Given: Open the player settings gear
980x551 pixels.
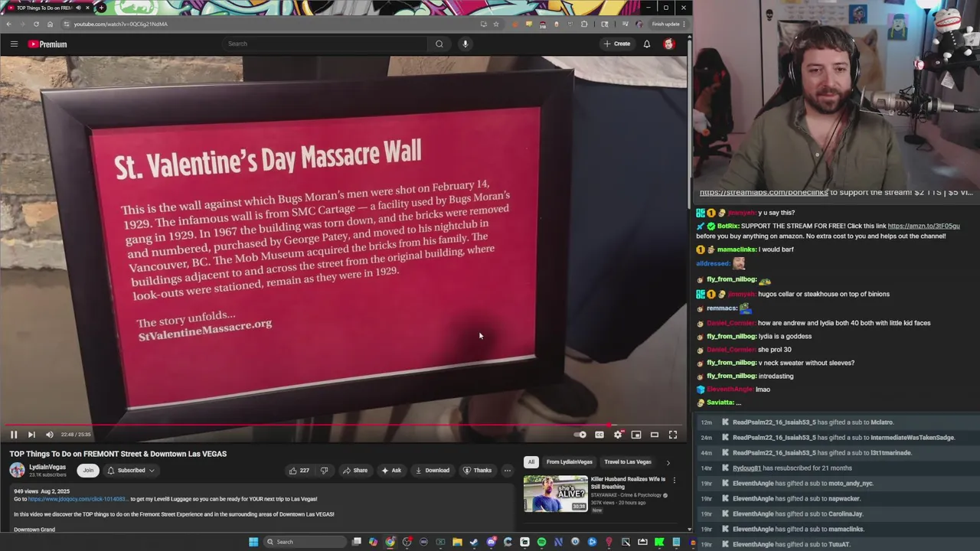Looking at the screenshot, I should 618,435.
